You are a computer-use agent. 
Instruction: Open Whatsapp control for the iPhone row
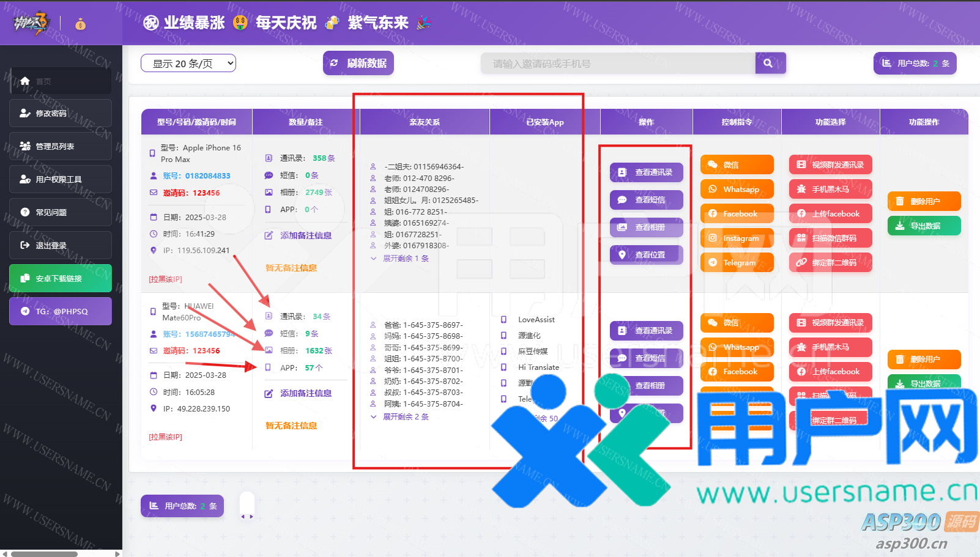point(737,190)
